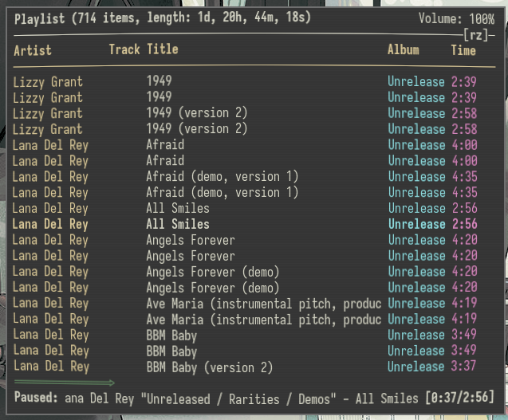Select the BBM Baby (version 2) track
The image size is (508, 420).
209,368
